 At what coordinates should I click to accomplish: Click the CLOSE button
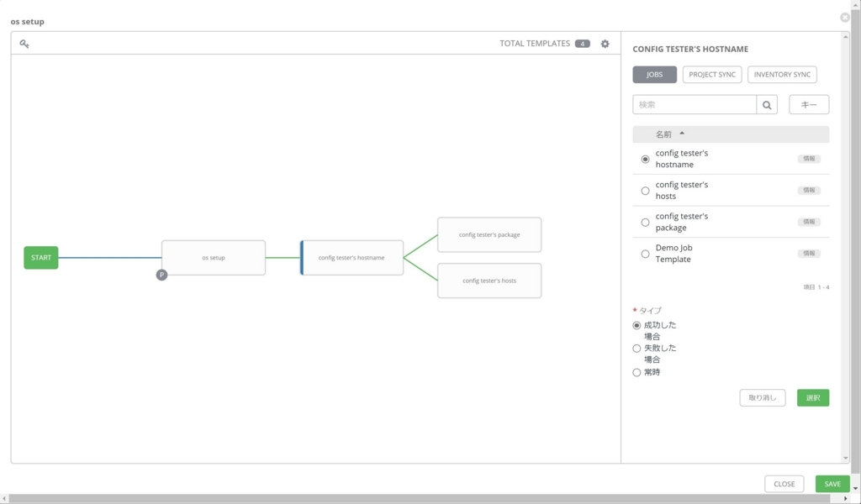coord(784,484)
